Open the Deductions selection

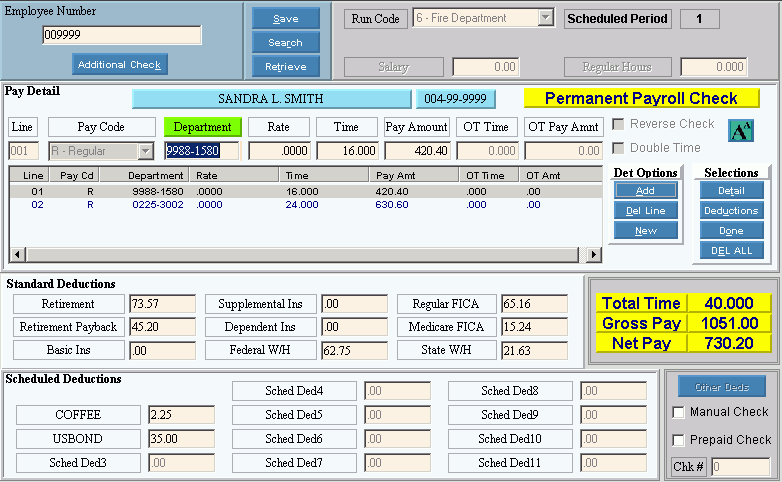coord(731,210)
